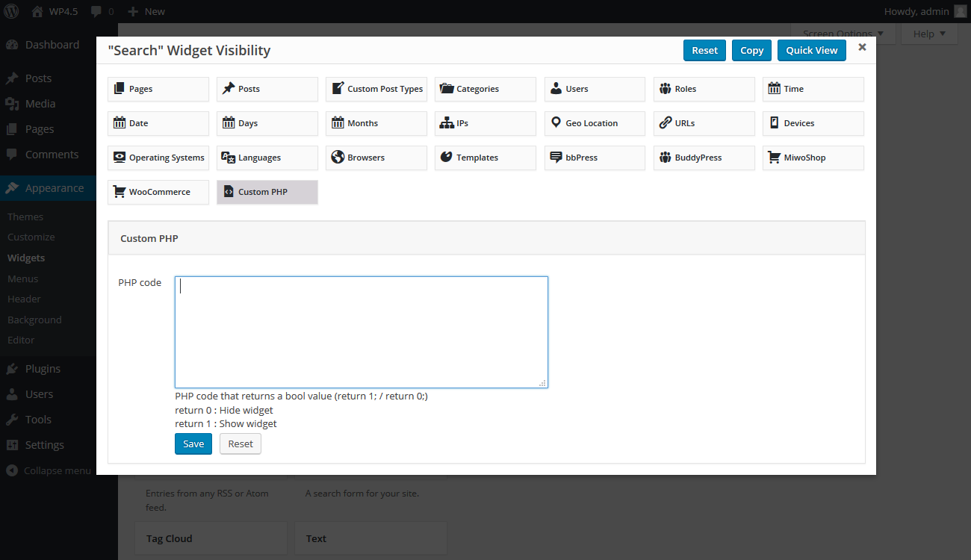Select the Widgets submenu item
Image resolution: width=971 pixels, height=560 pixels.
click(x=26, y=258)
